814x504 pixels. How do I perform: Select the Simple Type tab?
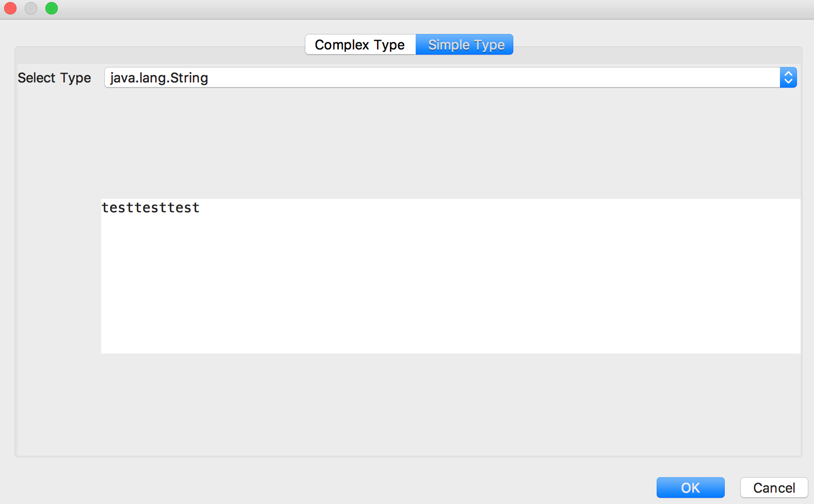465,45
